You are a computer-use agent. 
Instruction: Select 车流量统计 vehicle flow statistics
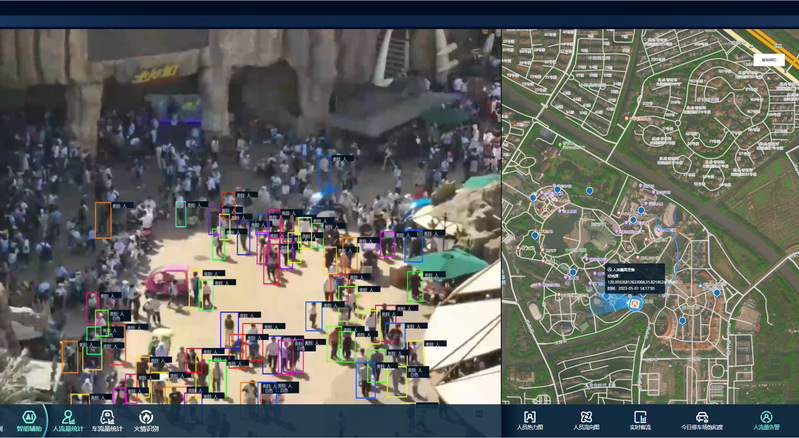tap(107, 418)
